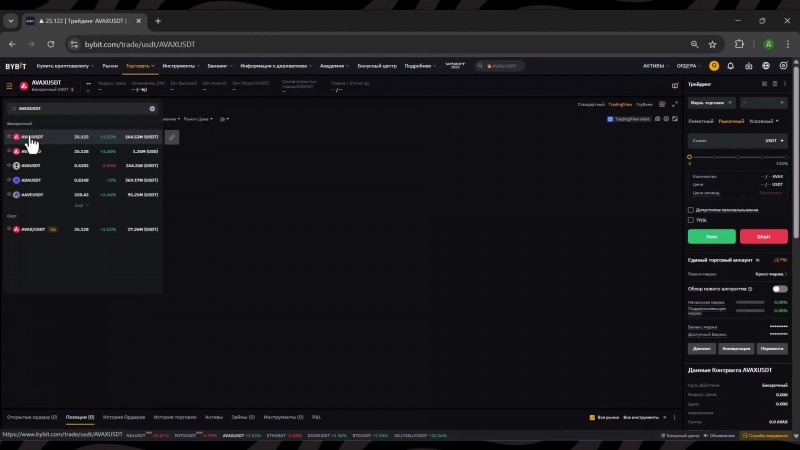Open the Все инструменты dropdown

pyautogui.click(x=644, y=417)
